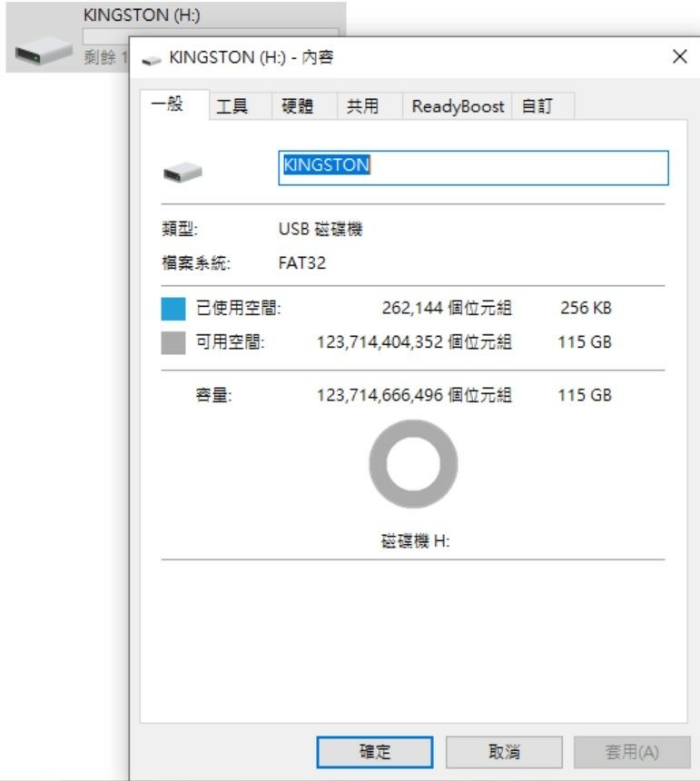
Task: Click the '可用空間:' label
Action: (230, 342)
